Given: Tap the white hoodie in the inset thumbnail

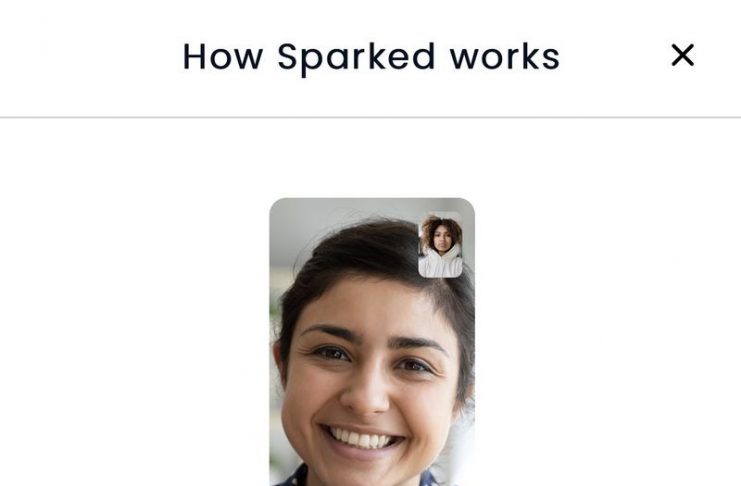Looking at the screenshot, I should 440,264.
